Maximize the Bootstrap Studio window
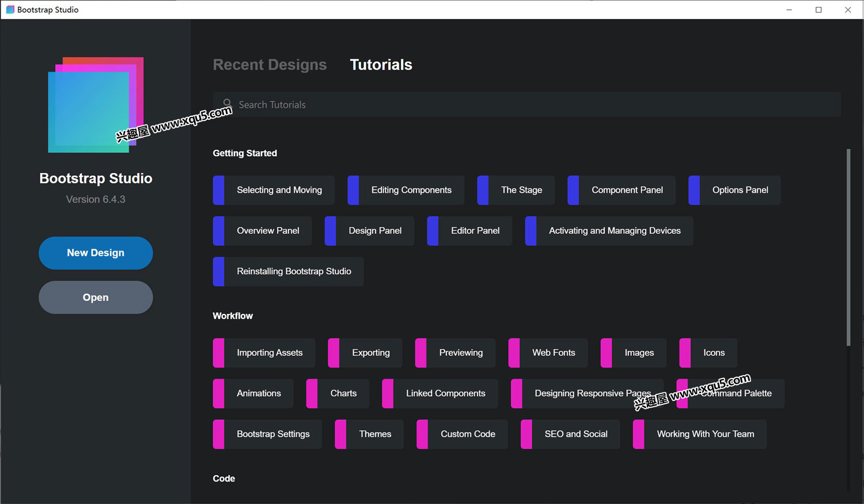The image size is (864, 504). click(818, 10)
